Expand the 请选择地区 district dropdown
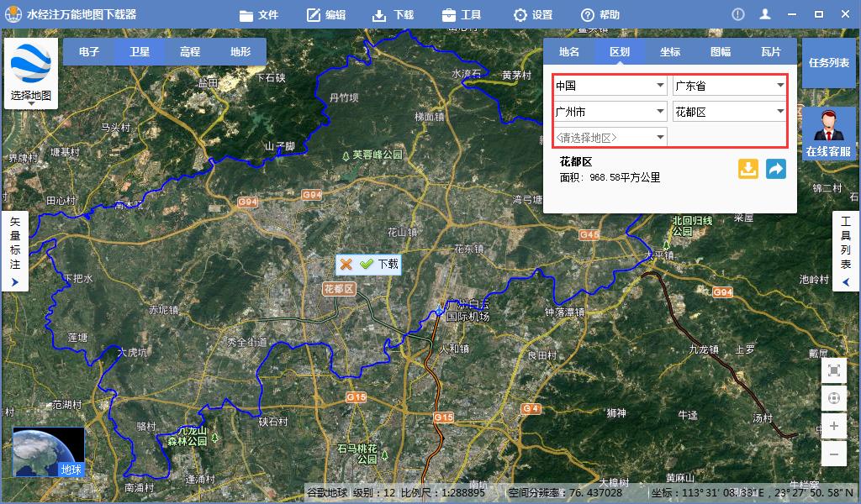Image resolution: width=861 pixels, height=504 pixels. (610, 136)
